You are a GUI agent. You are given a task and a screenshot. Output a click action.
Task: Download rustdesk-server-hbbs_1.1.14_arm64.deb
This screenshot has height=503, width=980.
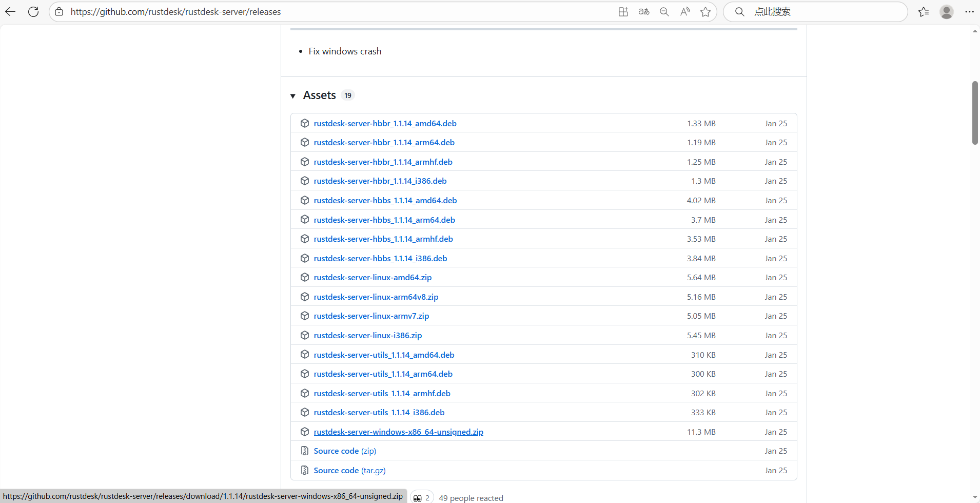384,220
